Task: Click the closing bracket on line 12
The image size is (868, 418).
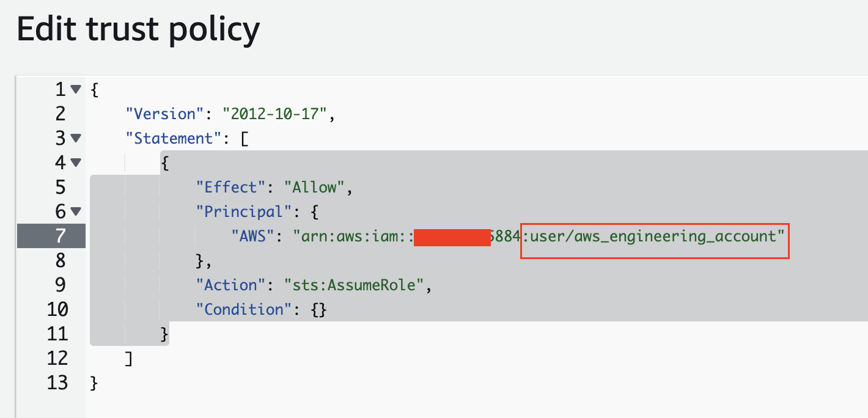Action: [128, 358]
